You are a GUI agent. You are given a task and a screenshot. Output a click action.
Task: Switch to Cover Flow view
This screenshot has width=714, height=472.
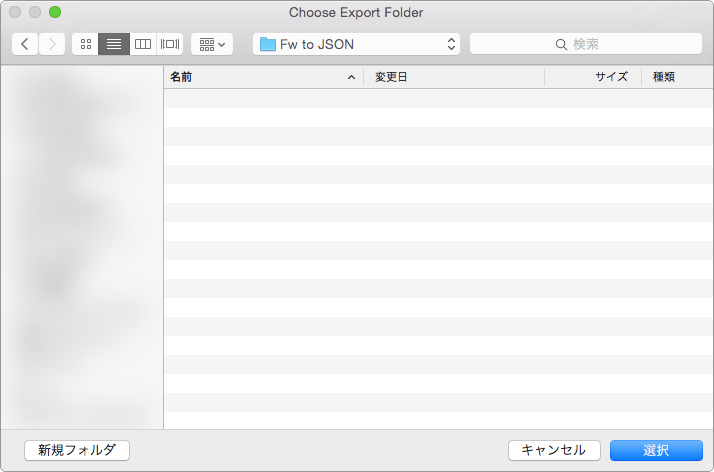(170, 44)
